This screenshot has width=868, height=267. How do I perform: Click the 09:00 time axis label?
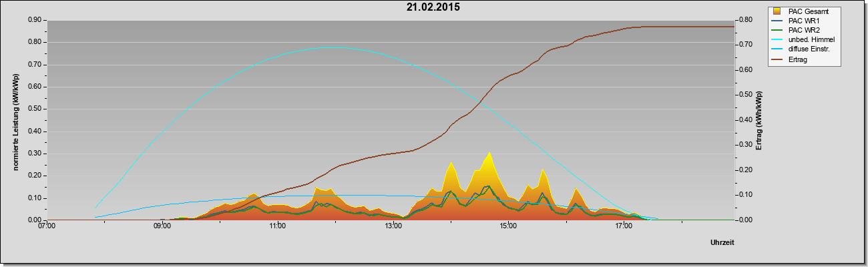[x=162, y=227]
